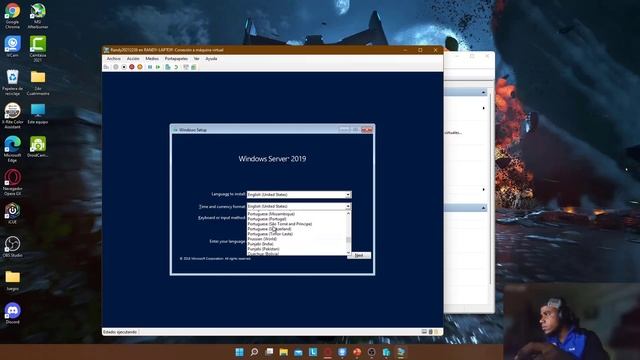640x360 pixels.
Task: Open the Mail app from taskbar
Action: 298,352
